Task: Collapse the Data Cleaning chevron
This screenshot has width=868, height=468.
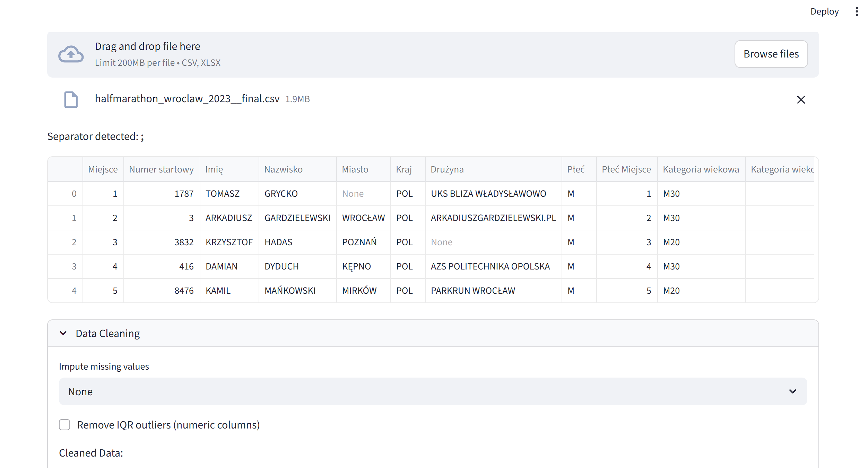Action: point(63,333)
